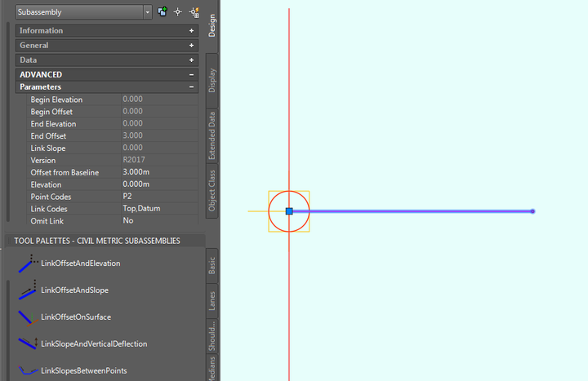The height and width of the screenshot is (381, 588).
Task: Select the LinkSlopesBetweenPoints tool
Action: 83,370
